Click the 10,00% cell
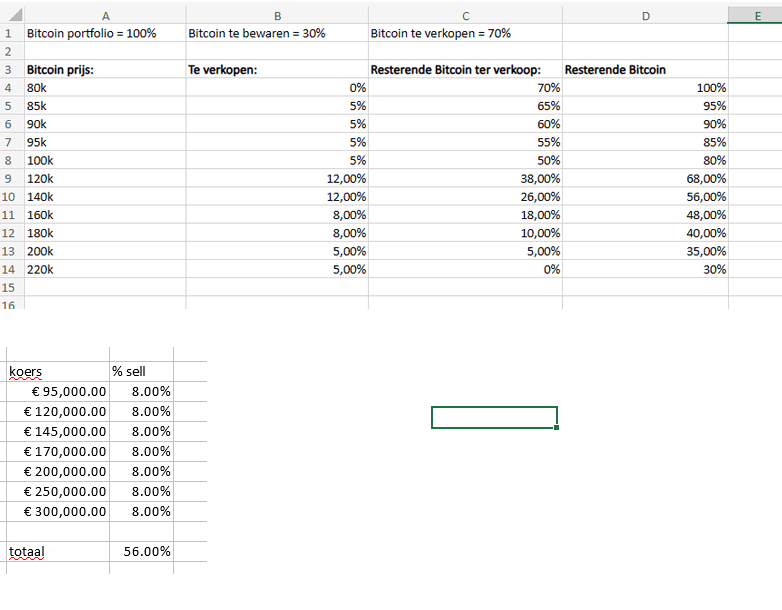 [465, 233]
